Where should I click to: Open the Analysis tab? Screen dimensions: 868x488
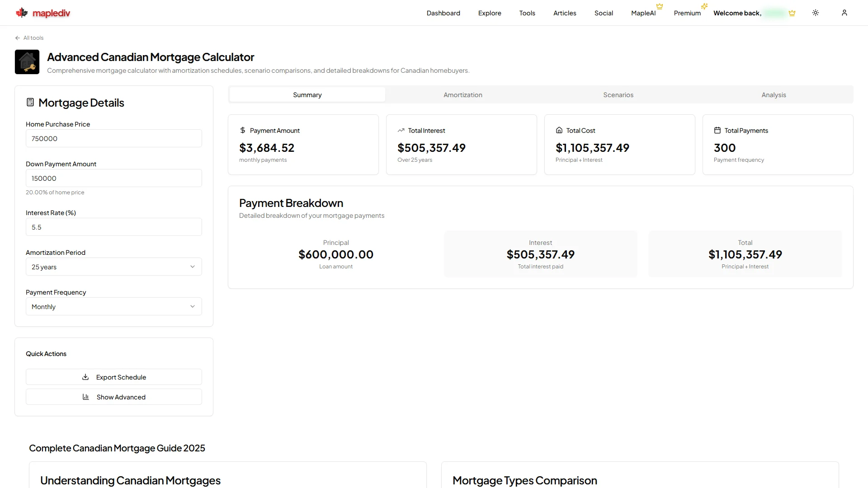tap(774, 94)
